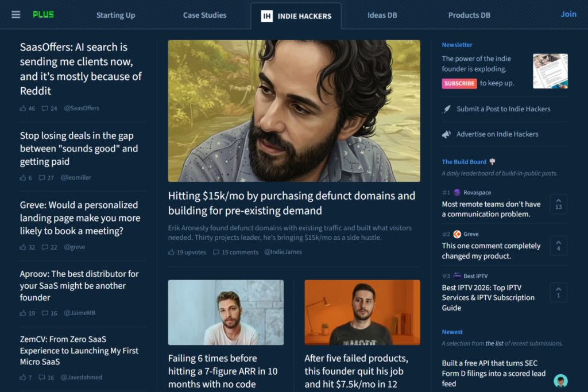Open the SaasOffers AI search post title
Viewport: 588px width, 392px height.
(80, 69)
